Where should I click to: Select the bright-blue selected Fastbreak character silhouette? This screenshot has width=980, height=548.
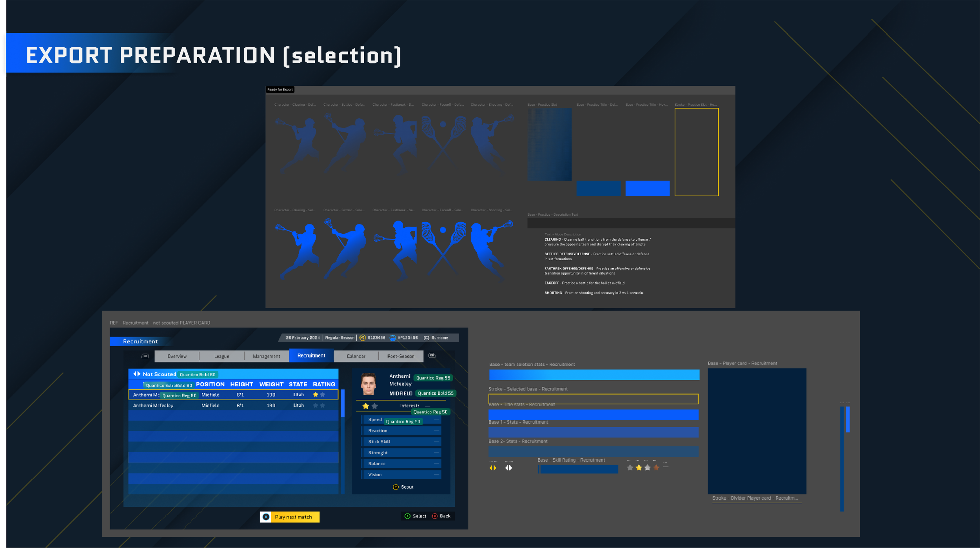tap(395, 250)
